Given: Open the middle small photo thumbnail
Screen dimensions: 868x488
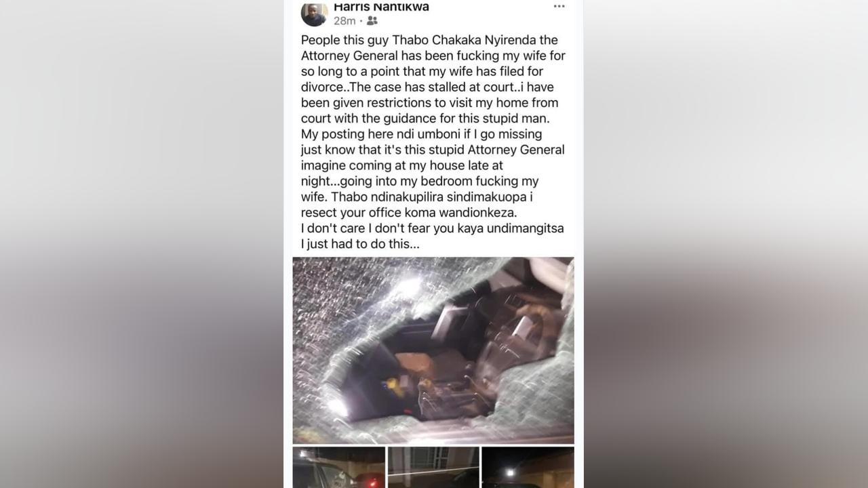Looking at the screenshot, I should (x=433, y=467).
